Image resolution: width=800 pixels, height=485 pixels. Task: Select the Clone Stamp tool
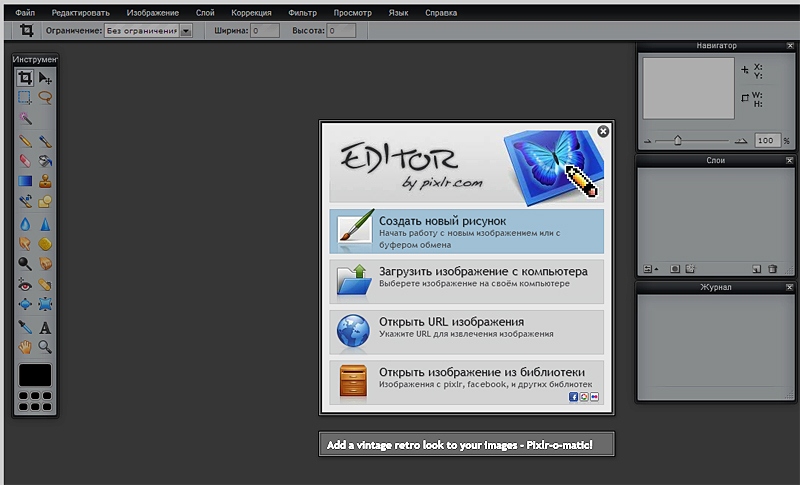[x=45, y=181]
